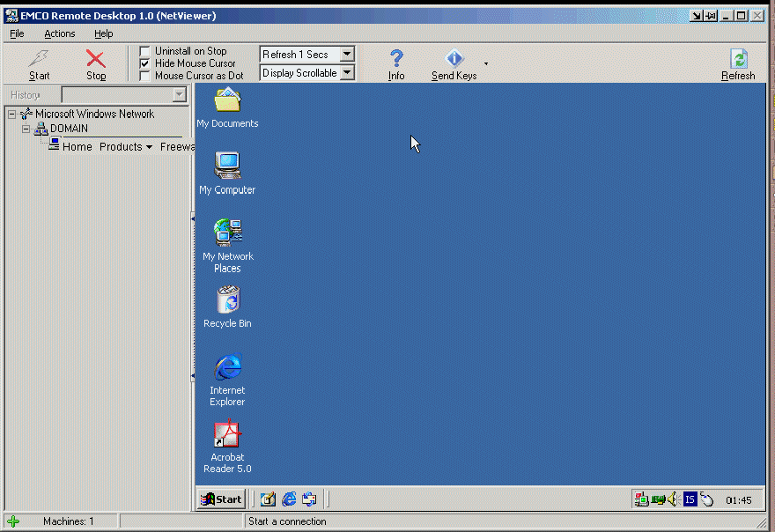
Task: Open the History combo box dropdown
Action: [180, 94]
